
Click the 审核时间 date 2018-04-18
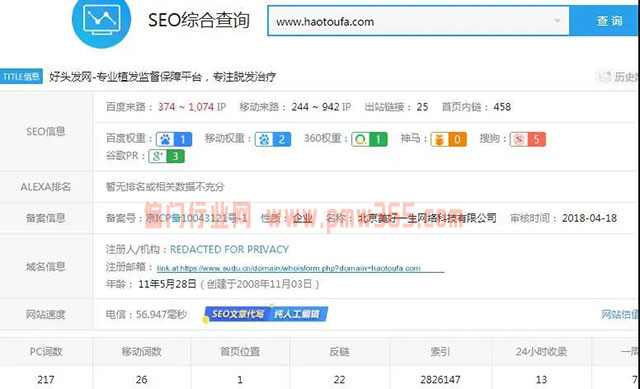coord(589,218)
